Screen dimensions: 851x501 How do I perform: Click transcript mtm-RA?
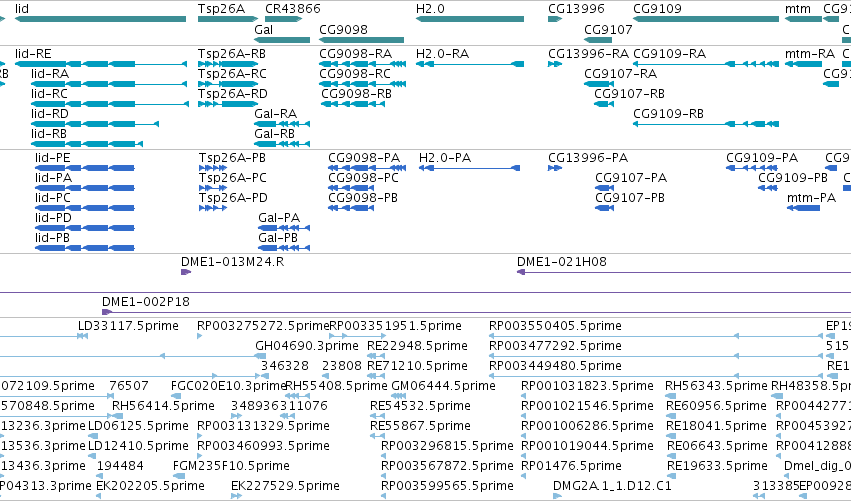pos(803,64)
